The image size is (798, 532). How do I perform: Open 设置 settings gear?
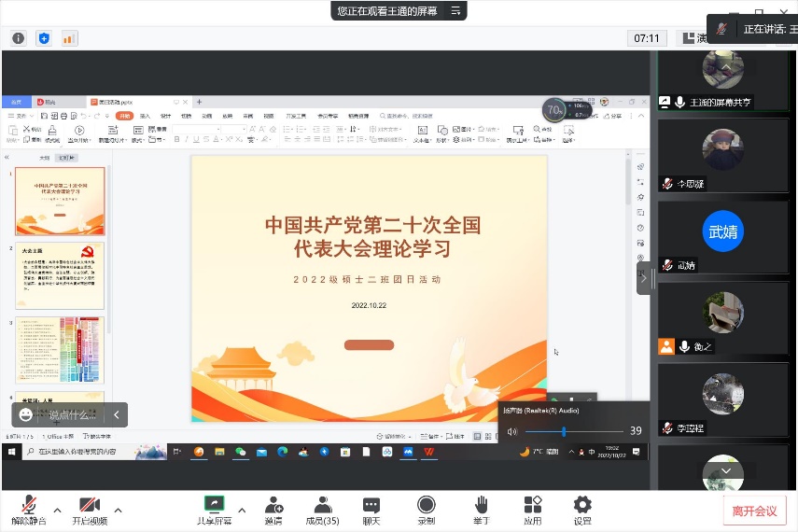pos(582,510)
